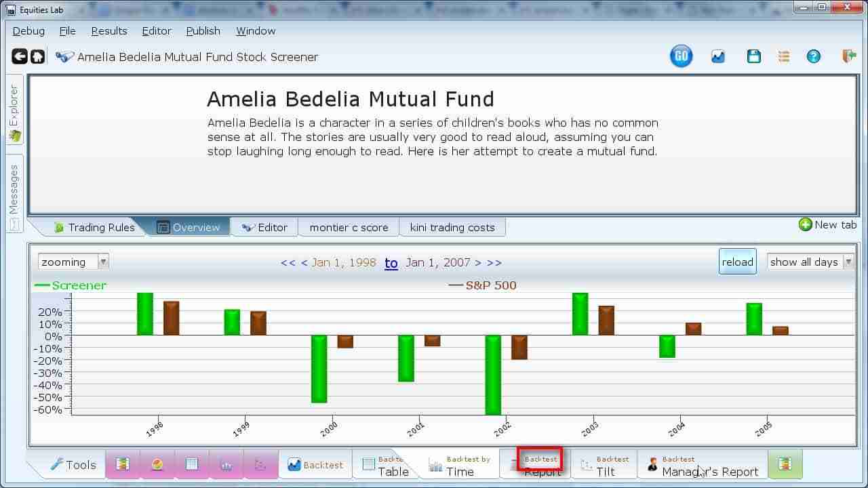Open Backtest Table view
Viewport: 868px width, 488px height.
386,465
